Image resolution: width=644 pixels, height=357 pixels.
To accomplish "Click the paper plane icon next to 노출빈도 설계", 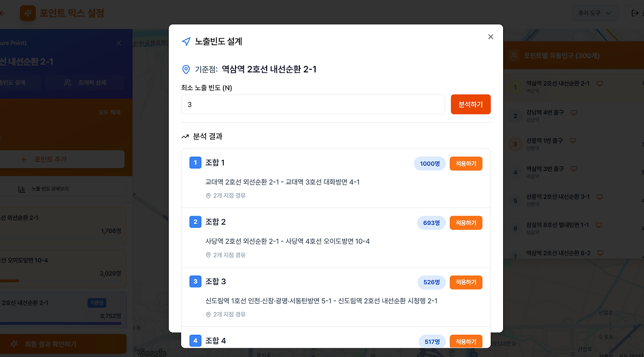I will point(186,41).
